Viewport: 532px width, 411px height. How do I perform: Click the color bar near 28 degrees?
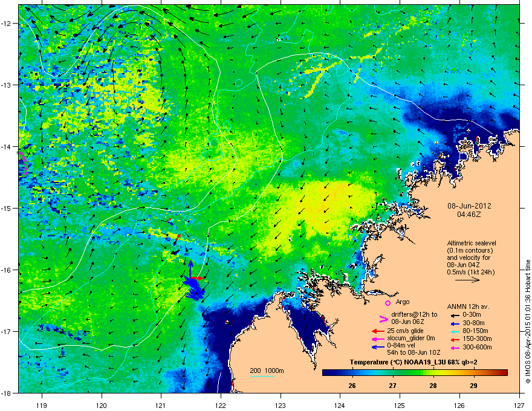(x=433, y=373)
